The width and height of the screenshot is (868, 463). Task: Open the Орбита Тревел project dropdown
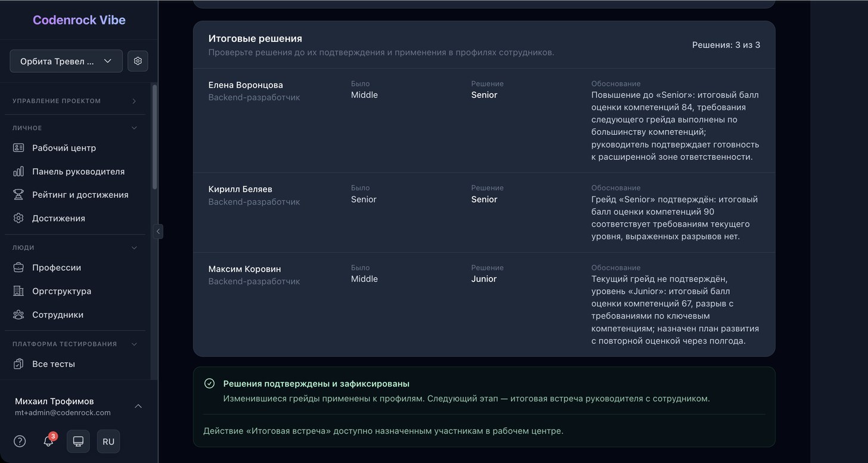66,61
